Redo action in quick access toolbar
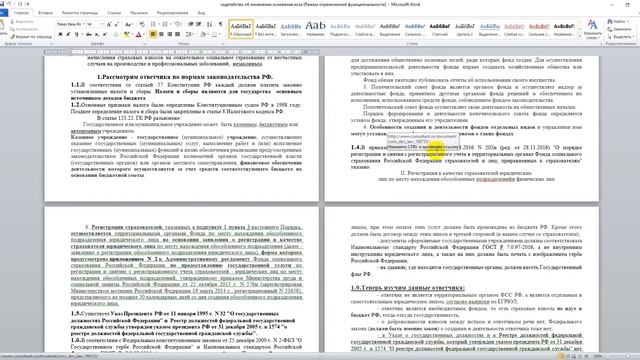Image resolution: width=640 pixels, height=360 pixels. coord(20,4)
